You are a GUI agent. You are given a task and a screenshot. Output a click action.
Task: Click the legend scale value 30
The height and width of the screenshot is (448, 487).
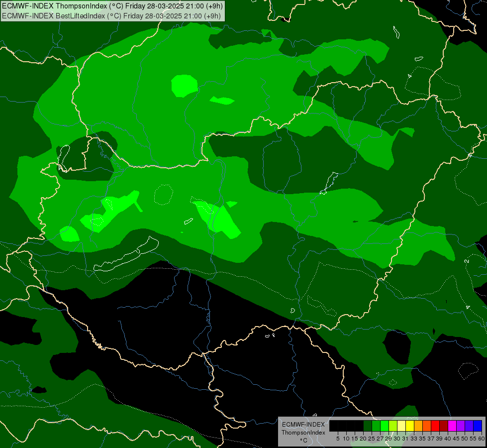coord(397,439)
